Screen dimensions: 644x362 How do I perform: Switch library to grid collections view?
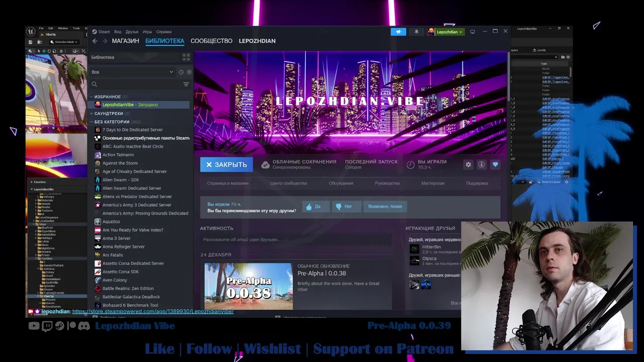pyautogui.click(x=186, y=57)
